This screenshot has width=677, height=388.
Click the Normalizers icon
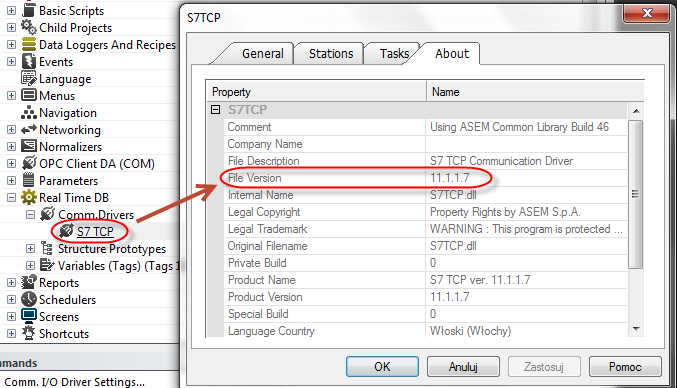click(x=28, y=146)
